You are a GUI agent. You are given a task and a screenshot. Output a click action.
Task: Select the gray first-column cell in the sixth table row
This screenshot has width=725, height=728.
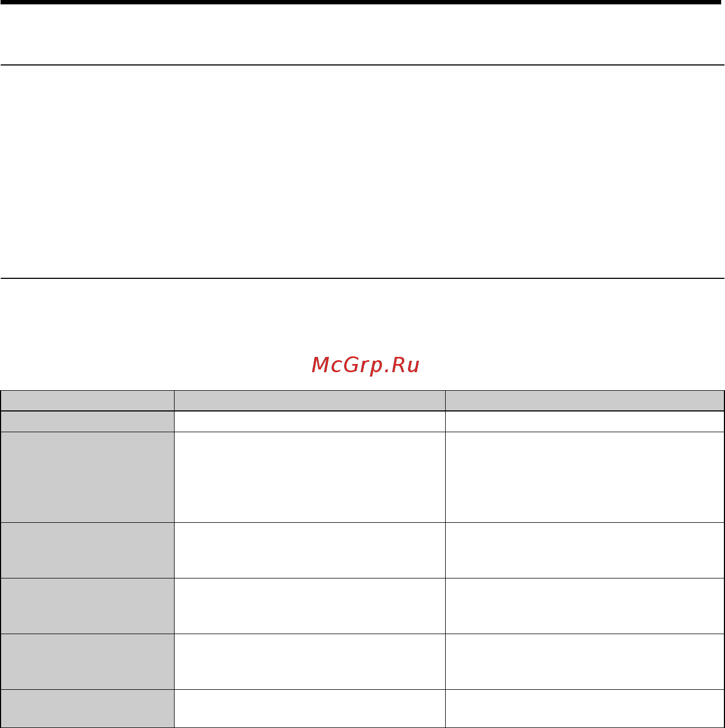tap(87, 661)
